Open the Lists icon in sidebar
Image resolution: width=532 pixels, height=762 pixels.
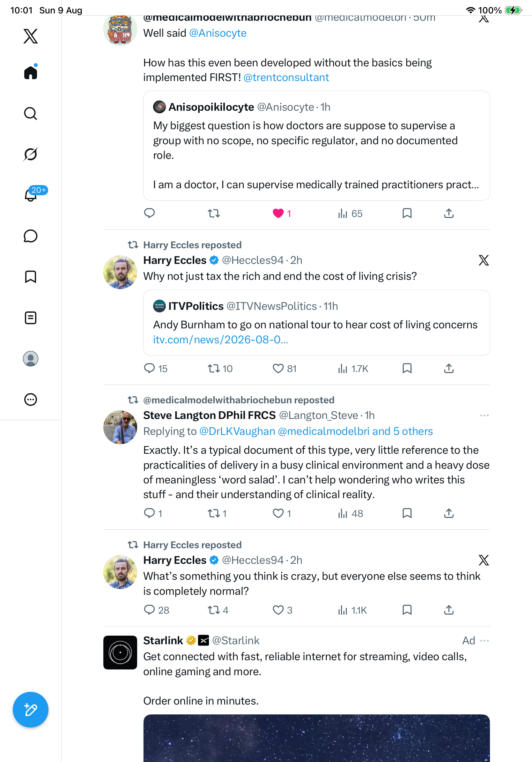click(x=31, y=318)
